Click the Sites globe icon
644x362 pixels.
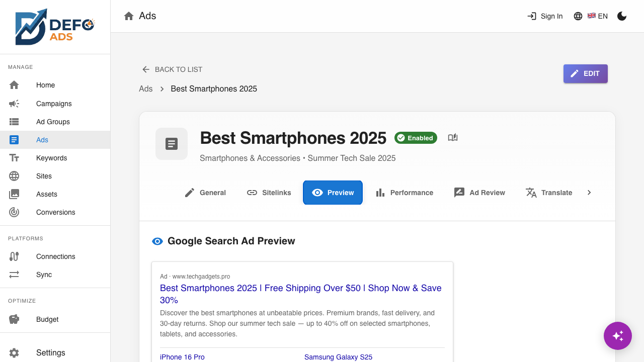14,176
